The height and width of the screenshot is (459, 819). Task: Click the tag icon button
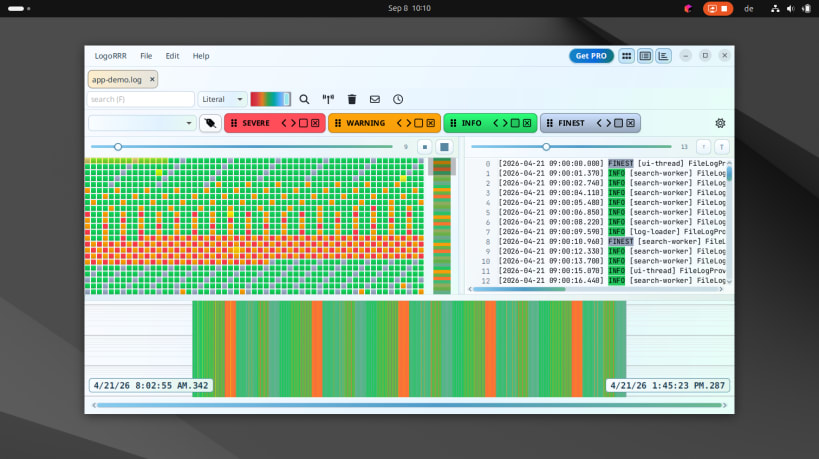tap(210, 123)
